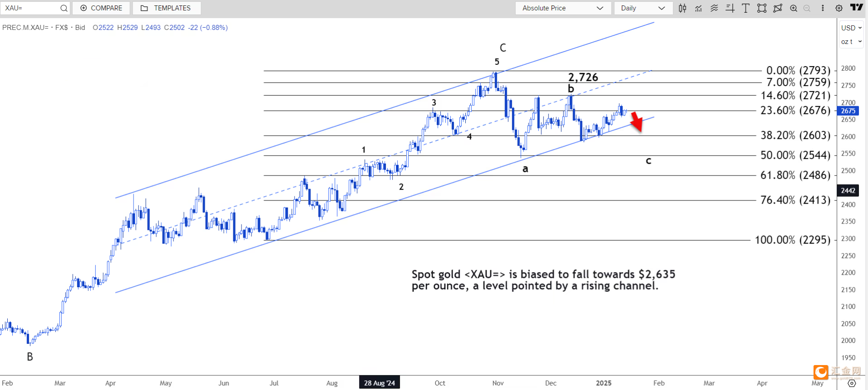Viewport: 868px width, 390px height.
Task: Click the axis settings gear at bottom right
Action: point(852,383)
